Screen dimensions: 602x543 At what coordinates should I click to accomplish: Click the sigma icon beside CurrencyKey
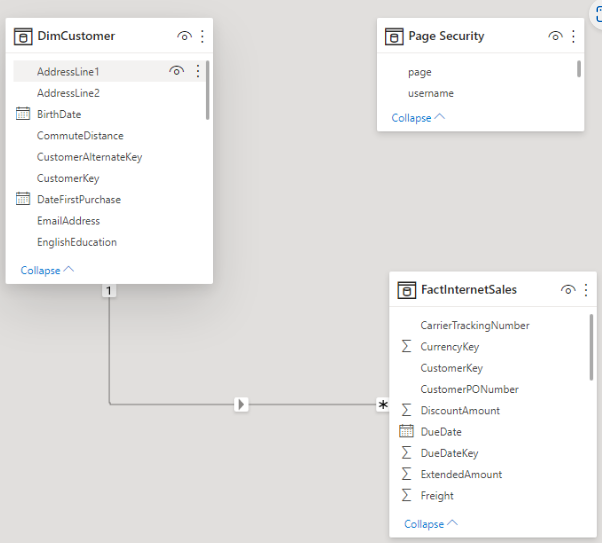(x=406, y=346)
